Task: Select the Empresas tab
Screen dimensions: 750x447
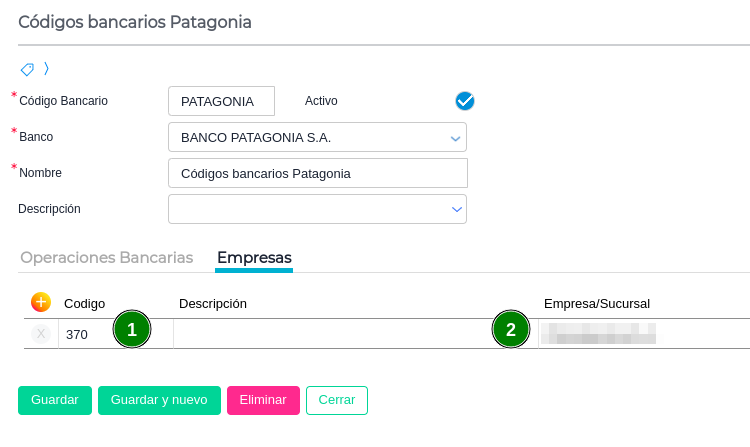Action: [x=254, y=257]
